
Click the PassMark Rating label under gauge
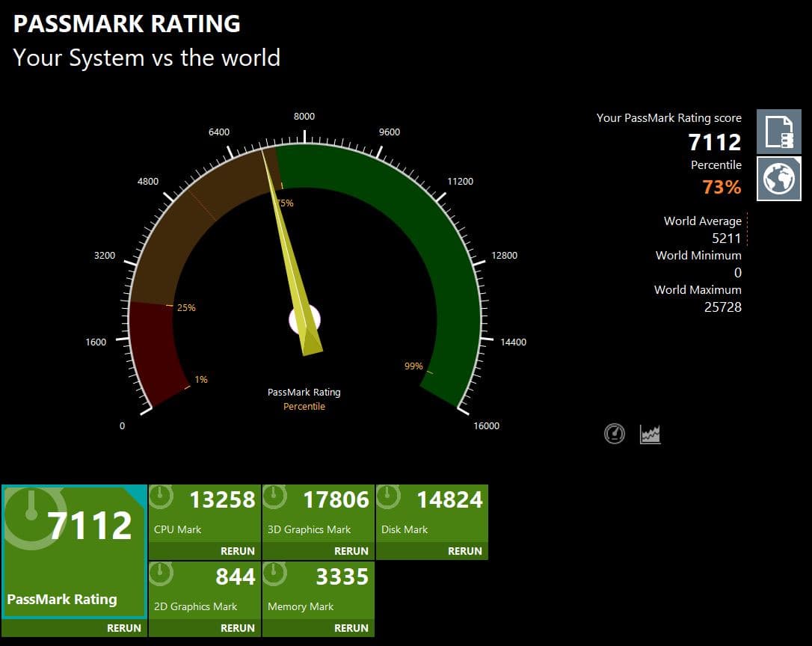pos(304,392)
